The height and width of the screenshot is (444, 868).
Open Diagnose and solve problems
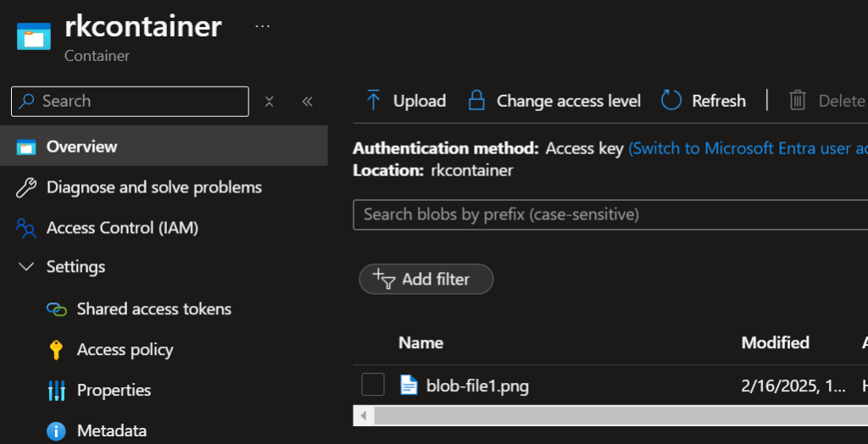(x=153, y=187)
